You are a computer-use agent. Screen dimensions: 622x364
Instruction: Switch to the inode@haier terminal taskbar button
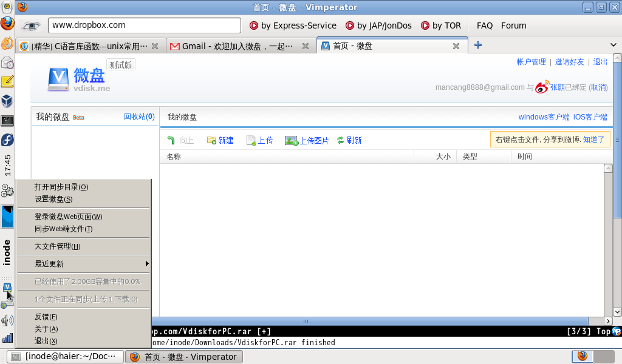(x=66, y=357)
